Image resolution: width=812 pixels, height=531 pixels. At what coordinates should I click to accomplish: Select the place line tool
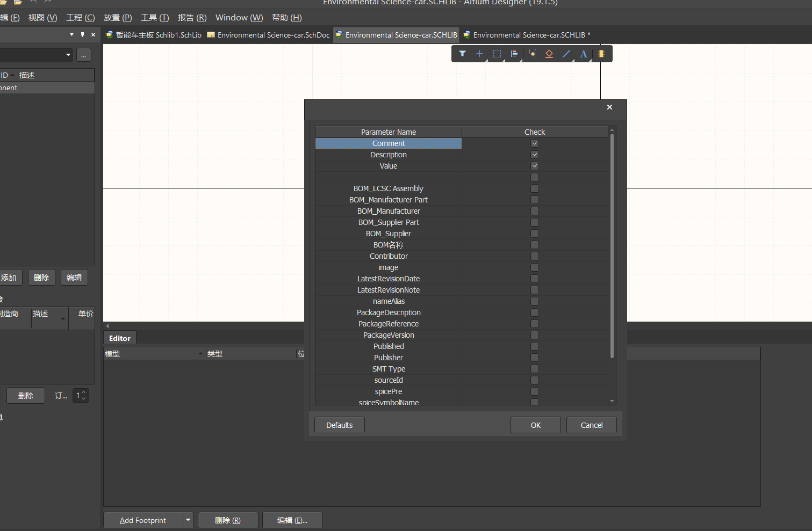566,54
